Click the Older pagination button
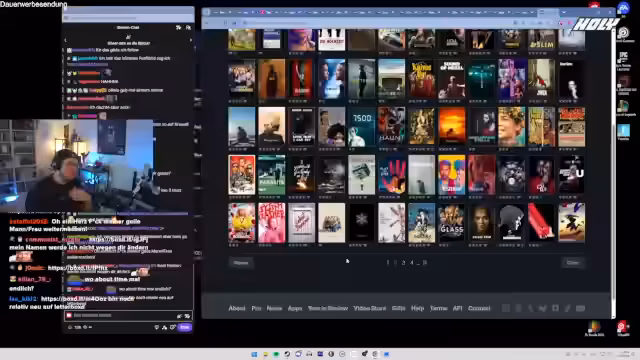 click(573, 262)
